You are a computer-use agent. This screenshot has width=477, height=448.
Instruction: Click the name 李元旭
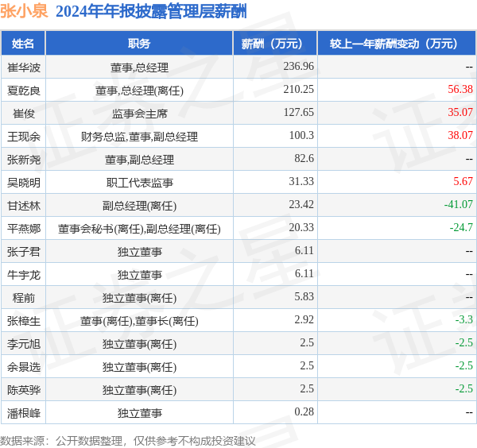[x=23, y=345]
